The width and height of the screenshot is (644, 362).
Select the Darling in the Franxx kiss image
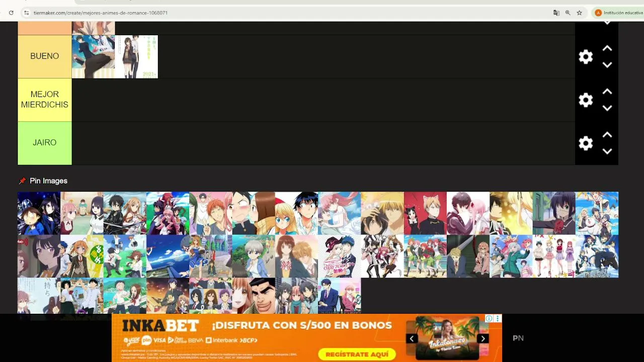(468, 213)
